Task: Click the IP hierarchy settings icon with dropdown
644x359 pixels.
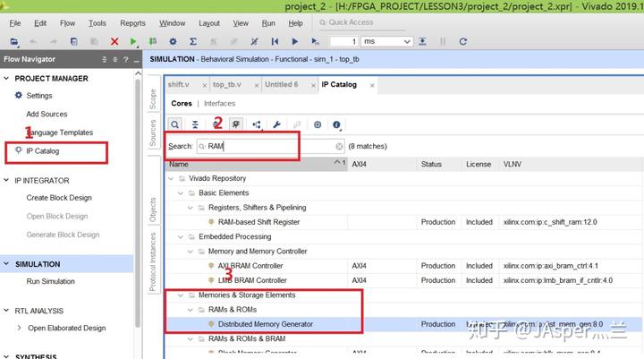Action: (257, 124)
